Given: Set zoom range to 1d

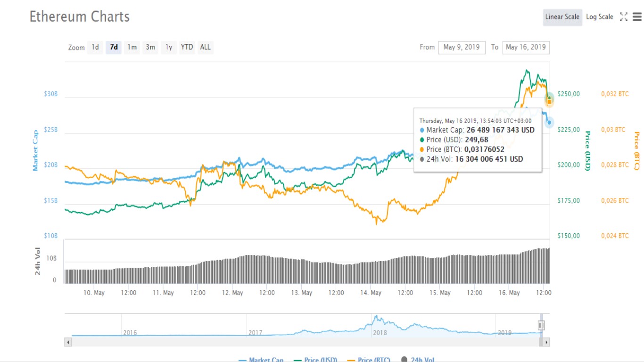Looking at the screenshot, I should (95, 47).
